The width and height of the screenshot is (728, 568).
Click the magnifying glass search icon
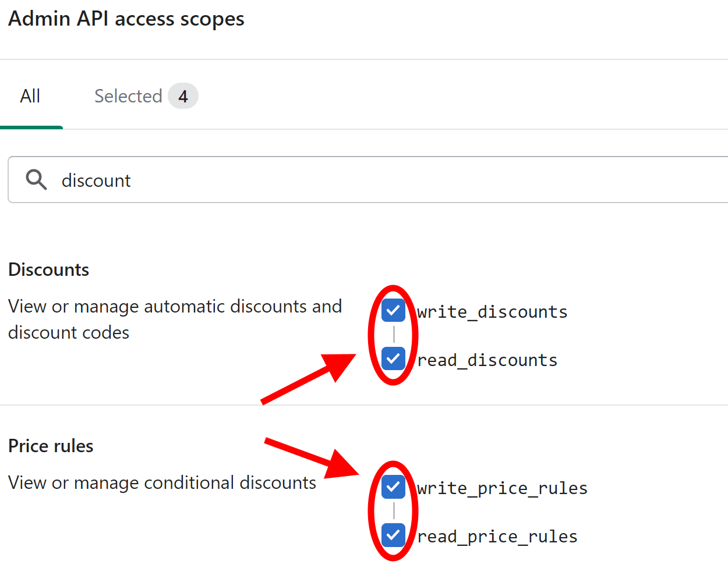36,180
